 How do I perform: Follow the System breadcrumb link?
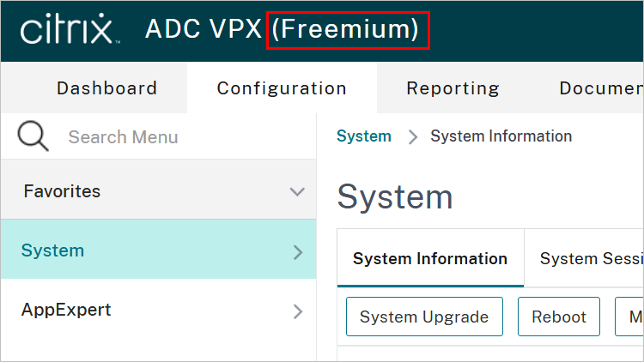pos(363,136)
